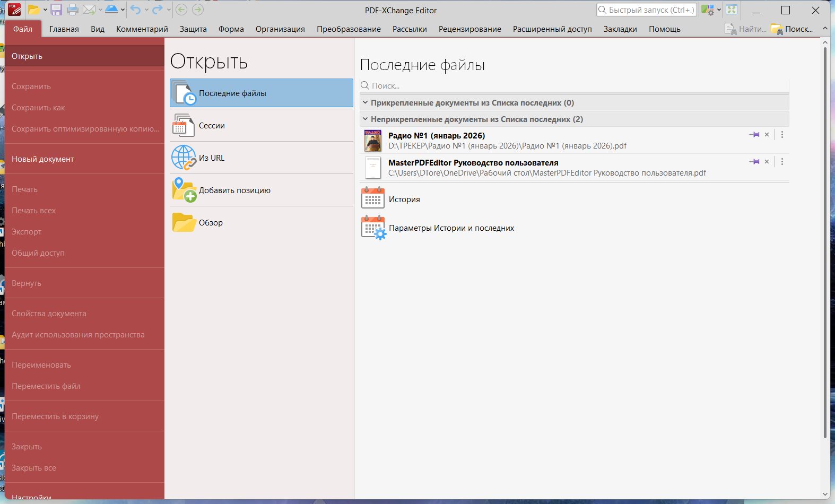The height and width of the screenshot is (504, 835).
Task: Click the Open folder icon in quick toolbar
Action: click(34, 10)
